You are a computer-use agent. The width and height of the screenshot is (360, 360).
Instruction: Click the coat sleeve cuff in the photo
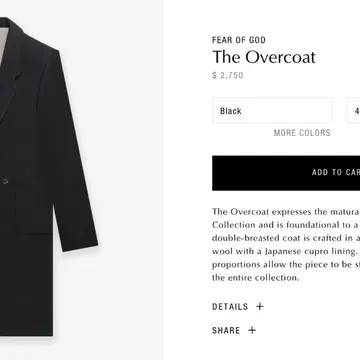coord(80,242)
